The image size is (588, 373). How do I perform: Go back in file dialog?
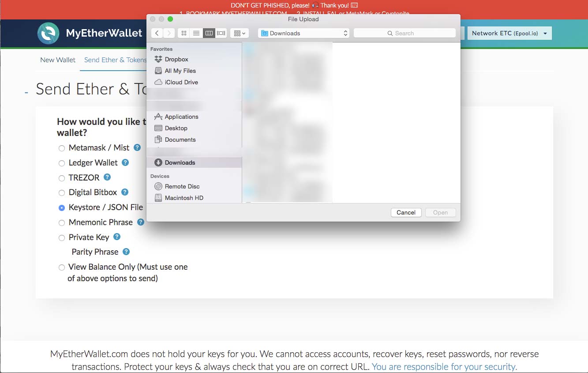(157, 33)
